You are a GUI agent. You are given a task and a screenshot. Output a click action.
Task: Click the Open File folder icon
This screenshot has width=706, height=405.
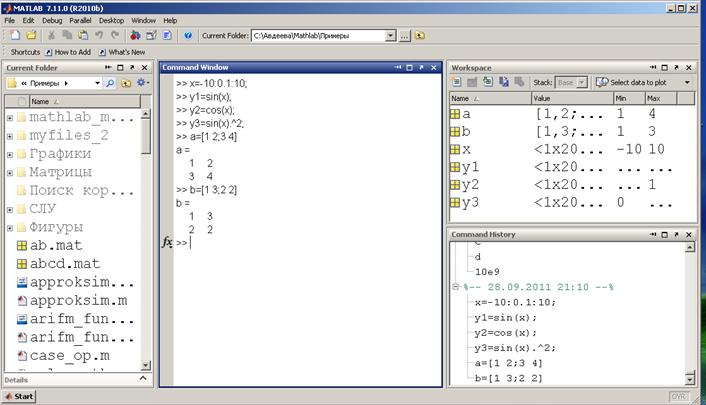[31, 35]
